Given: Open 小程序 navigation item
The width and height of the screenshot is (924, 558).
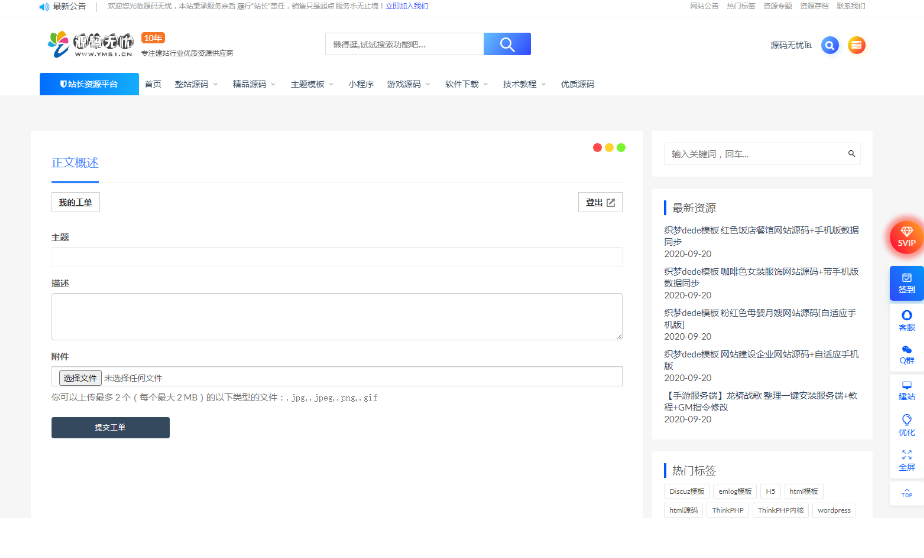Looking at the screenshot, I should pyautogui.click(x=361, y=84).
